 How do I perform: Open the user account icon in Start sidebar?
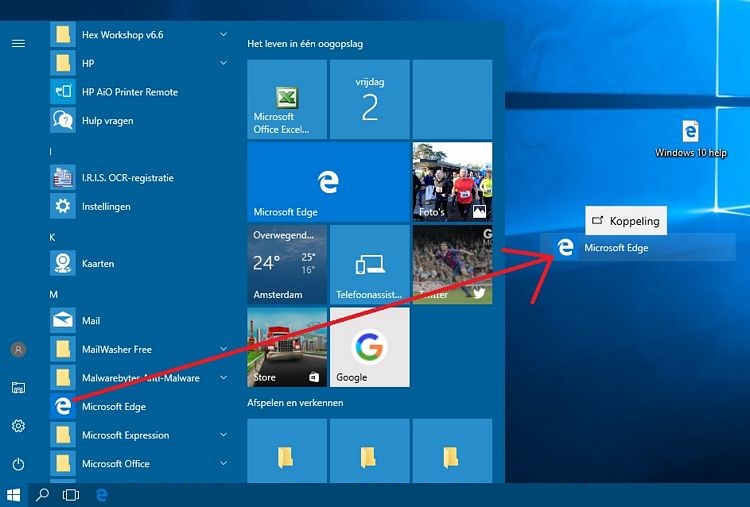pos(18,350)
